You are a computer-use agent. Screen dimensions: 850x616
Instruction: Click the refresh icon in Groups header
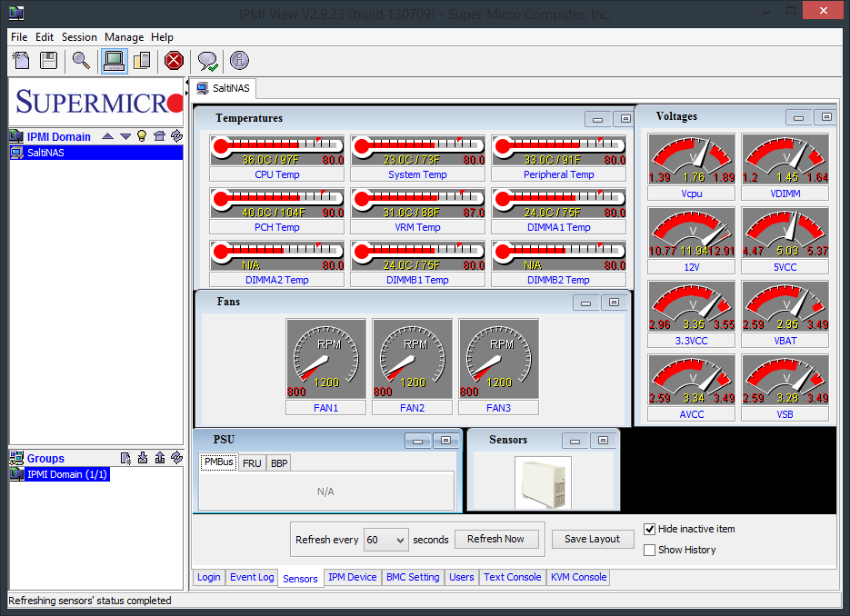pos(176,458)
